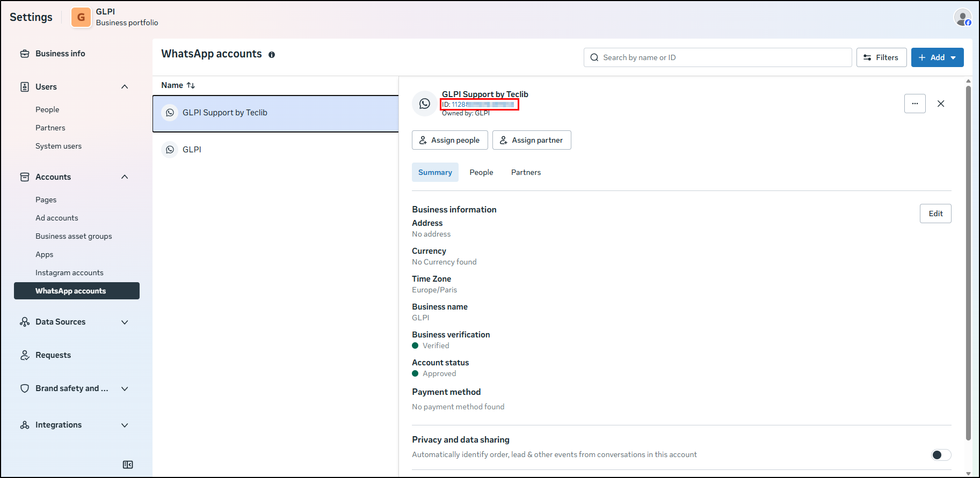Open the three-dots more options menu
The image size is (980, 478).
pyautogui.click(x=914, y=104)
